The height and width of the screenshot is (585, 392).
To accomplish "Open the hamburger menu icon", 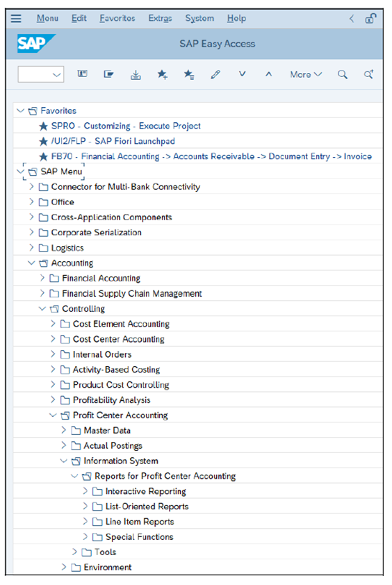I will coord(16,18).
